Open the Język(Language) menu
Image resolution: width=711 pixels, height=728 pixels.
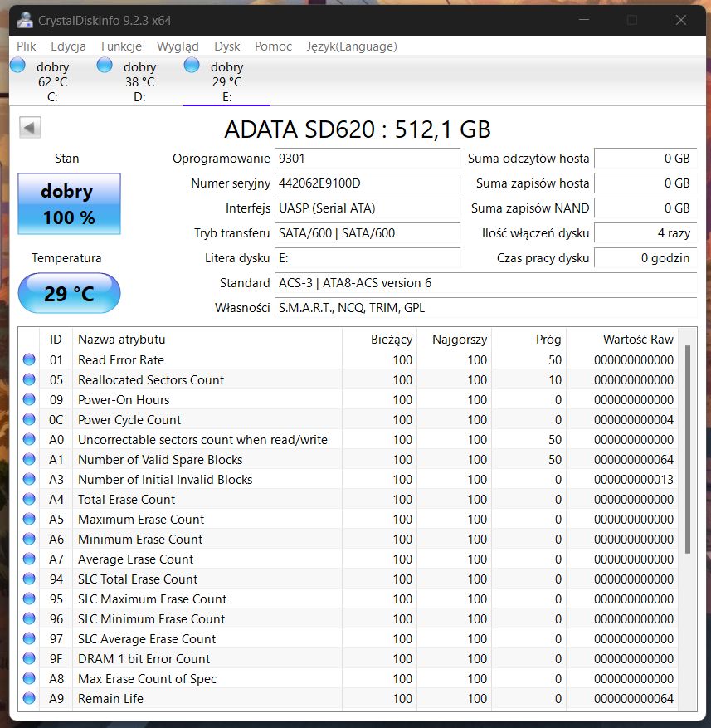(x=352, y=46)
